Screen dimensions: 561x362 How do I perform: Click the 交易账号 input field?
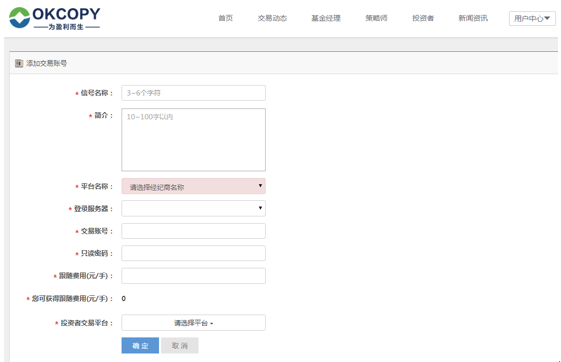pyautogui.click(x=194, y=231)
